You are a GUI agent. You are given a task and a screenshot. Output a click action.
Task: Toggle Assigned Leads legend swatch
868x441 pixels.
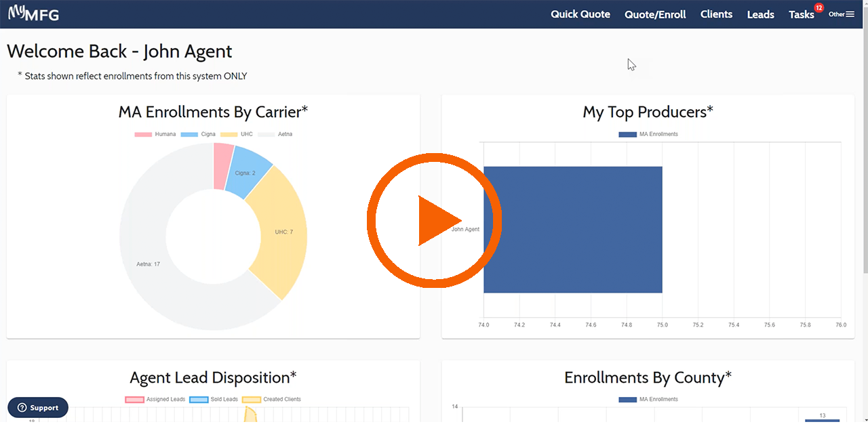pyautogui.click(x=155, y=400)
